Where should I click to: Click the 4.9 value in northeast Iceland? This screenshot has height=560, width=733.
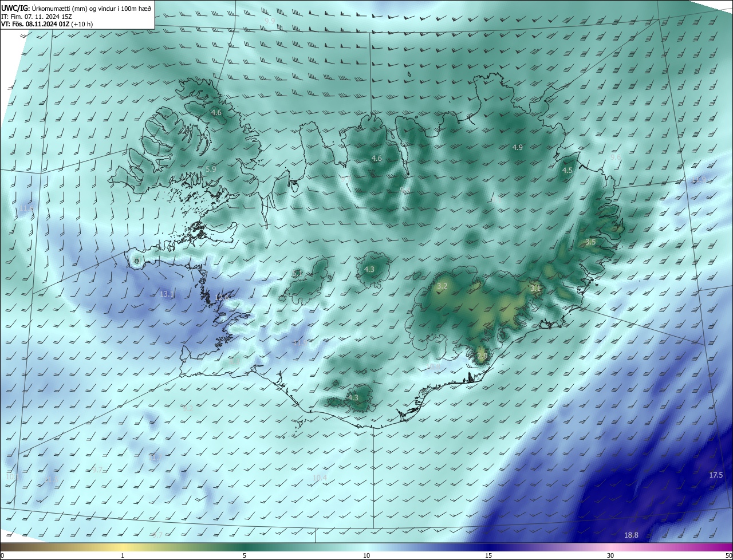pos(517,147)
